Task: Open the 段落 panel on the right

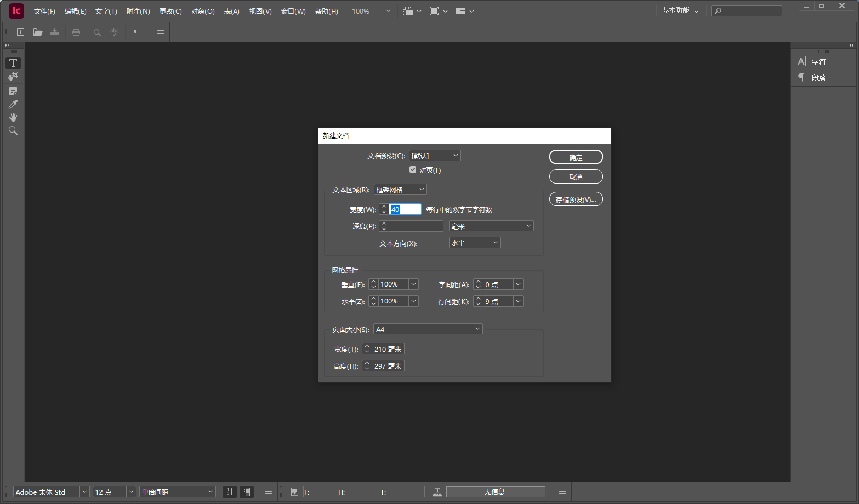Action: (818, 77)
